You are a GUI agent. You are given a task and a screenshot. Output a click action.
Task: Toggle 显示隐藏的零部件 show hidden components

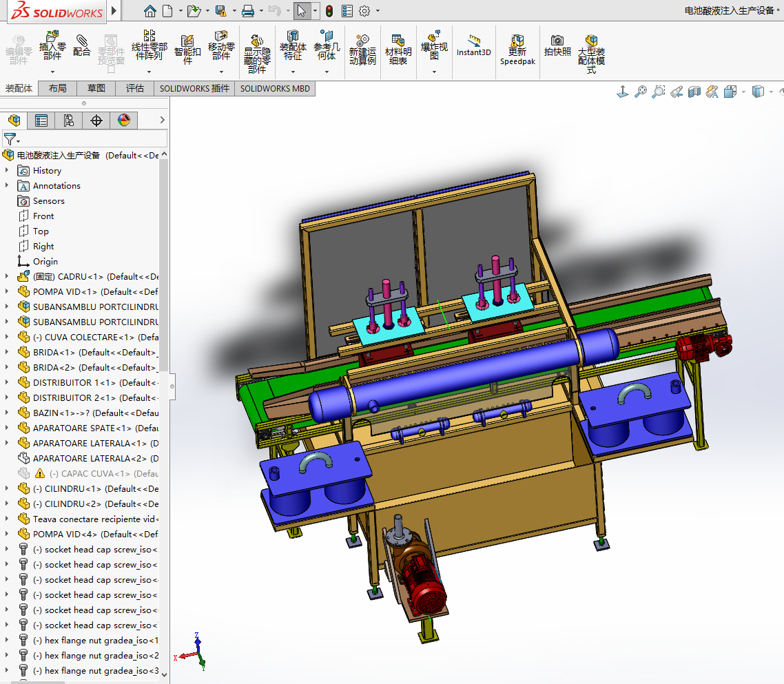point(257,54)
